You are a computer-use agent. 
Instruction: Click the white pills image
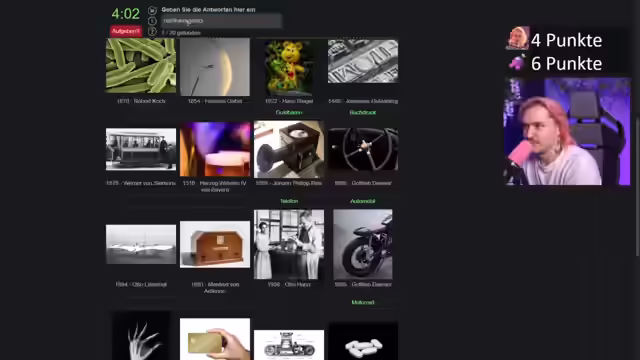coord(363,341)
